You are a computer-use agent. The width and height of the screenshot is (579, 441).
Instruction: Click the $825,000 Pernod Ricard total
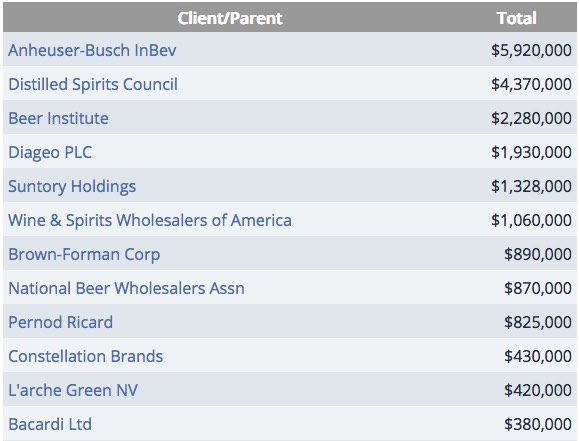(x=538, y=322)
